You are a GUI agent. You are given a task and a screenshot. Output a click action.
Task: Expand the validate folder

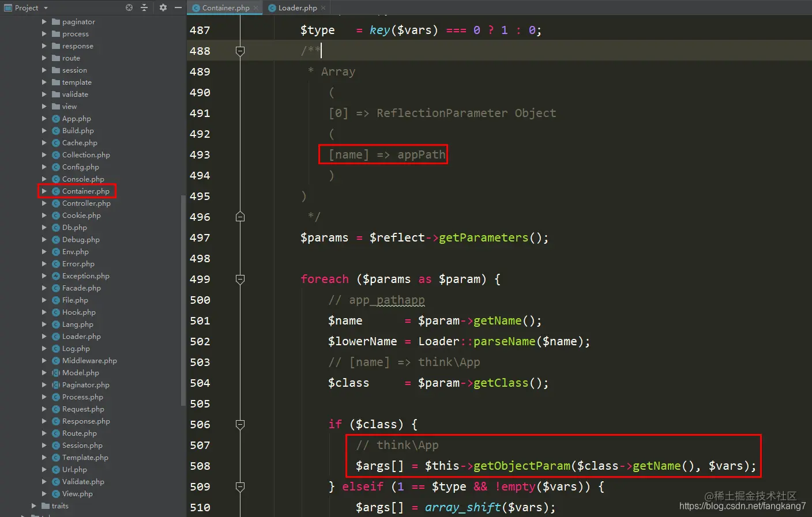point(44,95)
